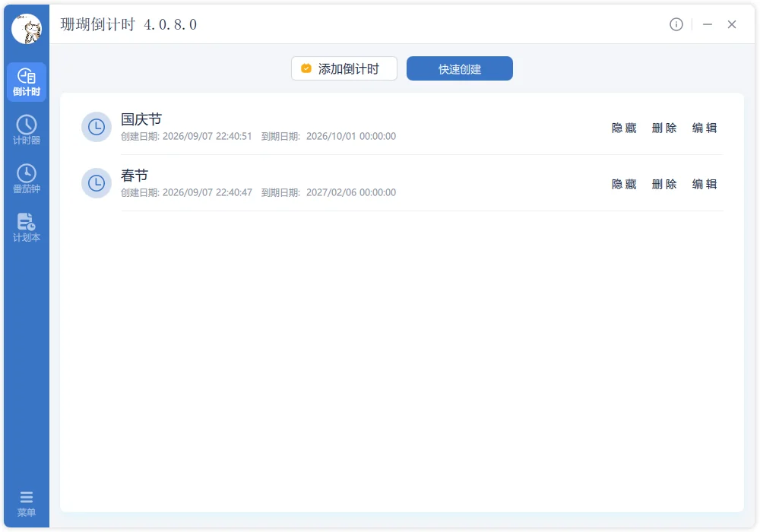The image size is (760, 532).
Task: Click the 添加倒计时 button
Action: point(344,68)
